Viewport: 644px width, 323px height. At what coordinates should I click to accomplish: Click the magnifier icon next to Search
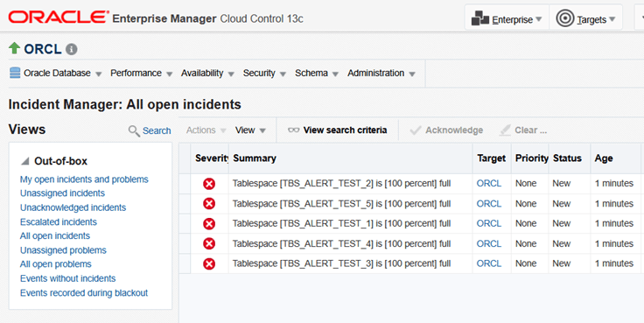(x=134, y=131)
